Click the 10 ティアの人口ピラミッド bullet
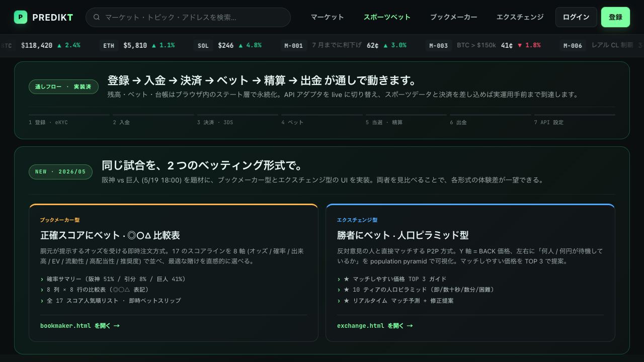The height and width of the screenshot is (362, 644). pyautogui.click(x=416, y=290)
